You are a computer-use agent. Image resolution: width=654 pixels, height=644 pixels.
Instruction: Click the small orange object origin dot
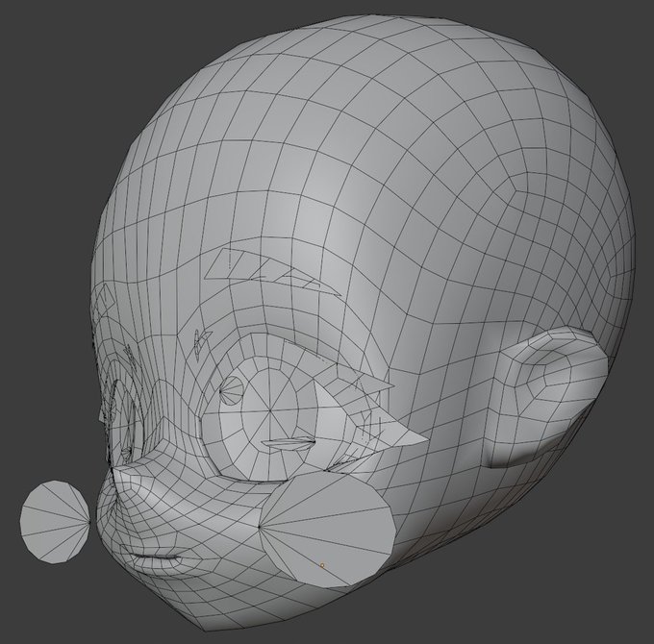[322, 565]
